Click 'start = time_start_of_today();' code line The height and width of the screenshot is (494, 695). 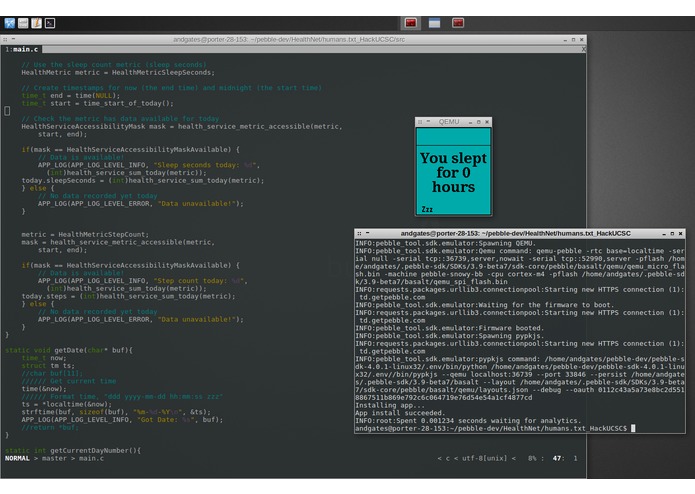[97, 103]
